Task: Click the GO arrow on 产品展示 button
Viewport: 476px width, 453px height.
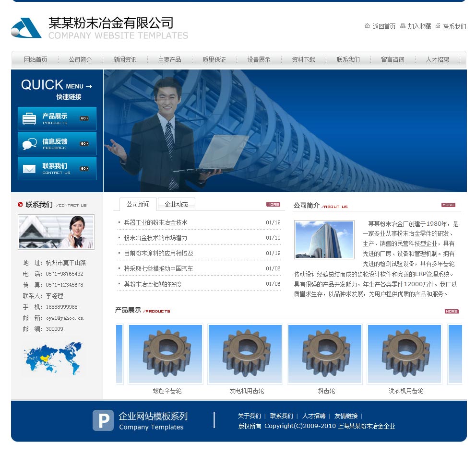Action: [85, 118]
